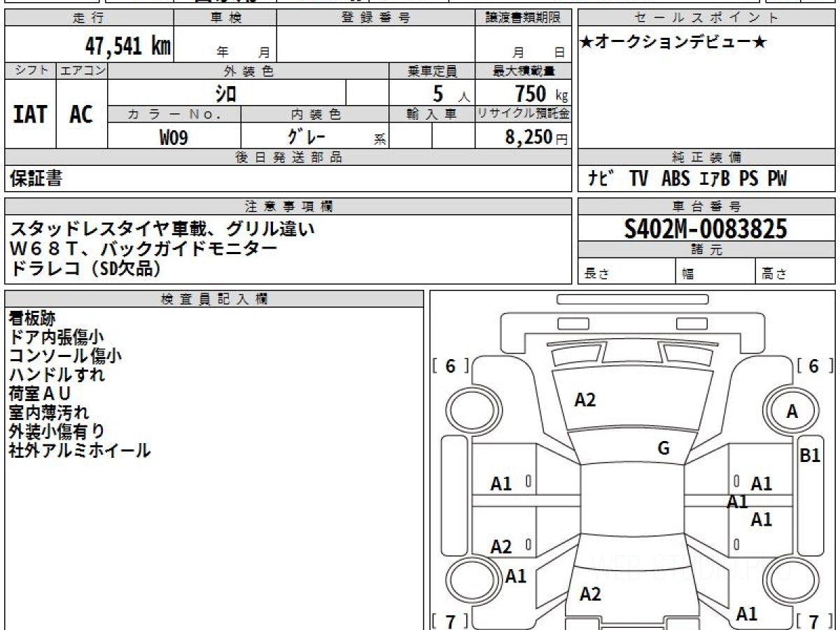Click the 長さ dimension field
Image resolution: width=840 pixels, height=630 pixels.
[x=626, y=272]
